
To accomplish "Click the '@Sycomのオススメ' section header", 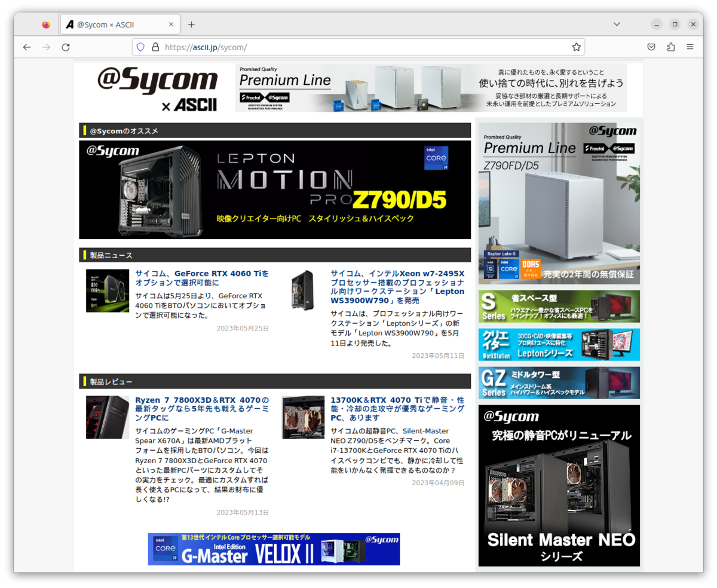I will click(275, 130).
